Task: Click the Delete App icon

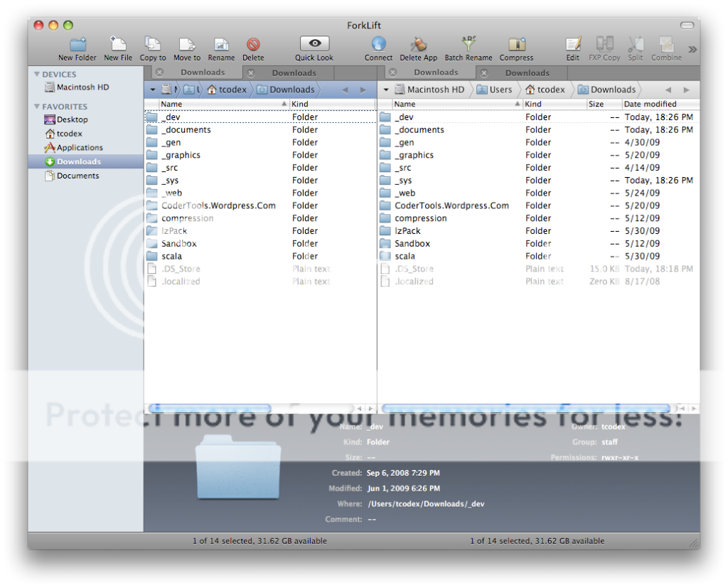Action: [x=418, y=44]
